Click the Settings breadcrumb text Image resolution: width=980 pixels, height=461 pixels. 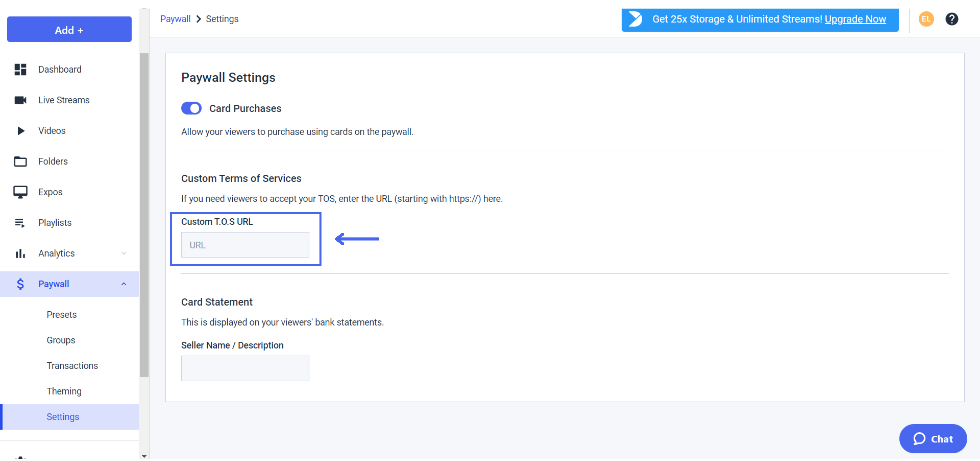pos(222,19)
